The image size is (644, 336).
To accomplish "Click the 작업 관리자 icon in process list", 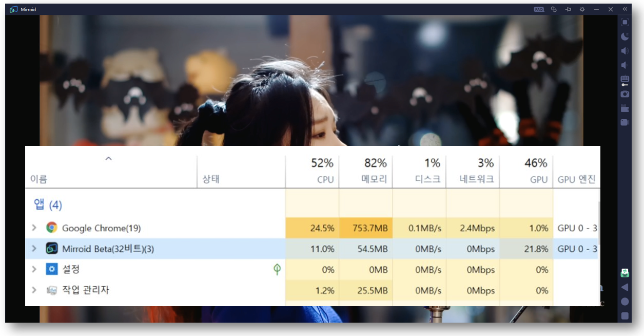I will point(51,290).
